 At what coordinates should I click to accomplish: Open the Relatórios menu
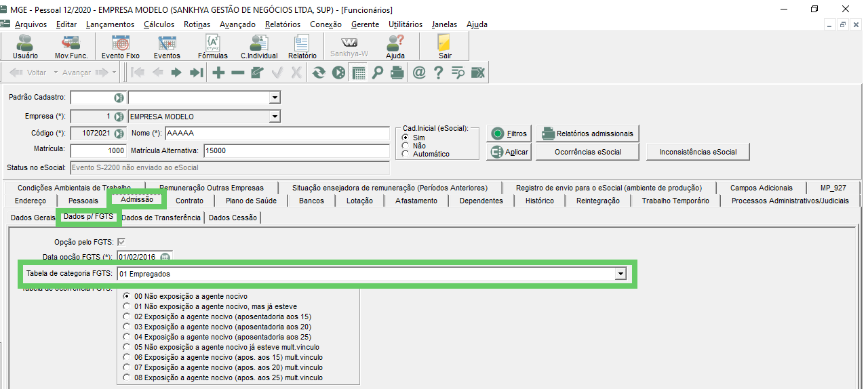283,24
